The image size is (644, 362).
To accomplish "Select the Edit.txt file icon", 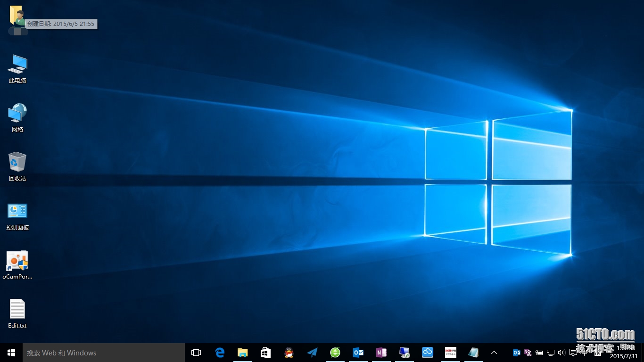I will coord(17,314).
